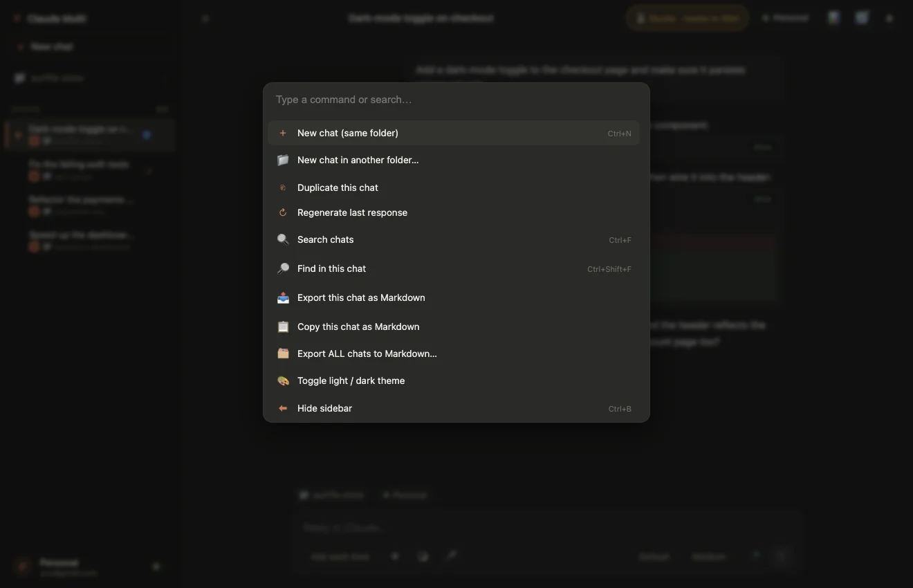This screenshot has height=588, width=913.
Task: Choose New chat (same folder) command
Action: (x=454, y=133)
